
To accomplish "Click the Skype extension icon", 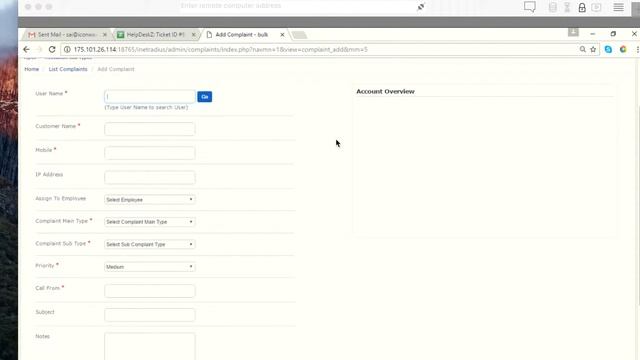I will pos(608,49).
